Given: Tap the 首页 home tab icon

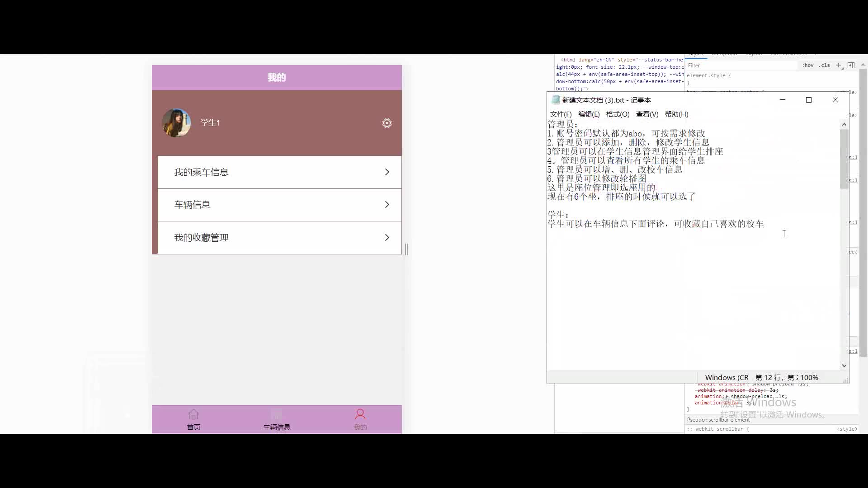Looking at the screenshot, I should point(193,415).
